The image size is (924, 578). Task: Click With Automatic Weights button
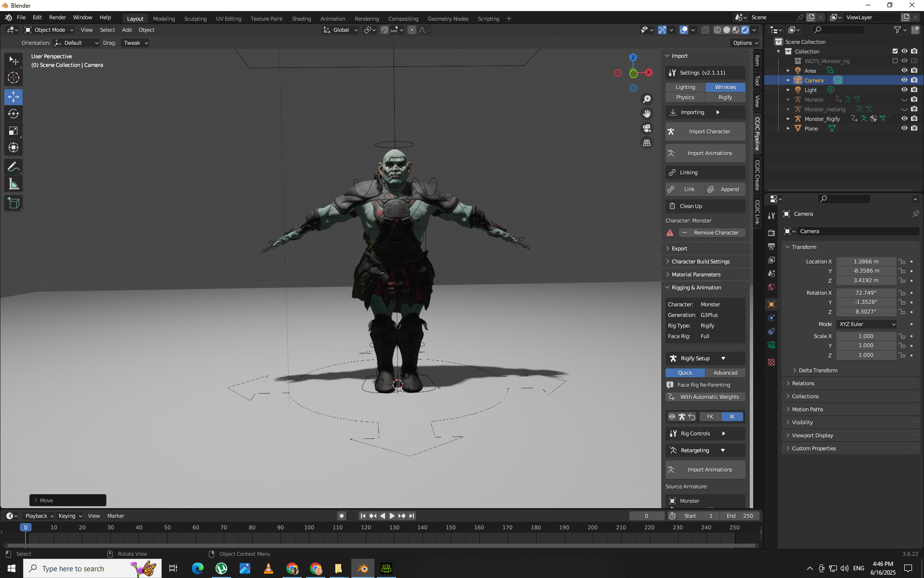(706, 397)
